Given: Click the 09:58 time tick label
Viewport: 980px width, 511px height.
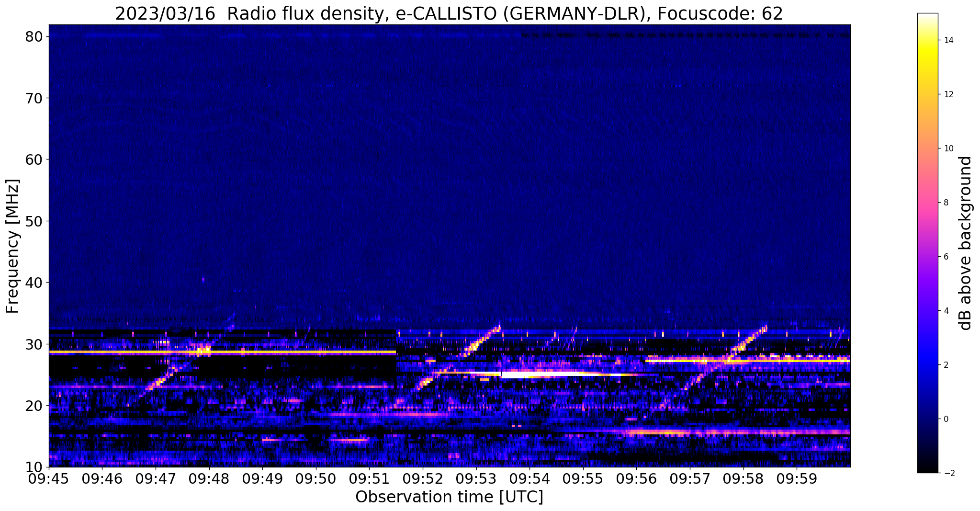Looking at the screenshot, I should (743, 479).
